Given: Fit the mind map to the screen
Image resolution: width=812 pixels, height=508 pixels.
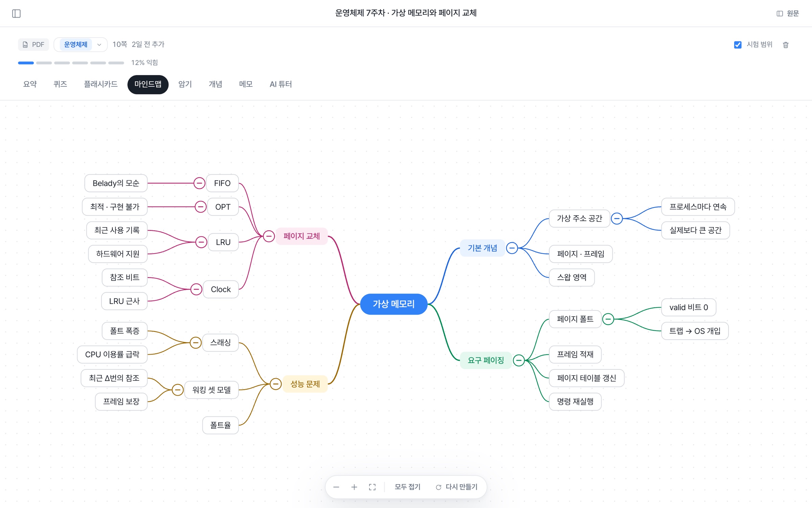Looking at the screenshot, I should tap(372, 487).
